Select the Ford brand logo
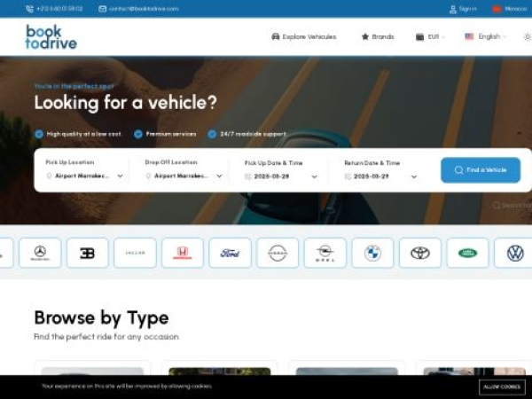This screenshot has height=399, width=532. (230, 253)
